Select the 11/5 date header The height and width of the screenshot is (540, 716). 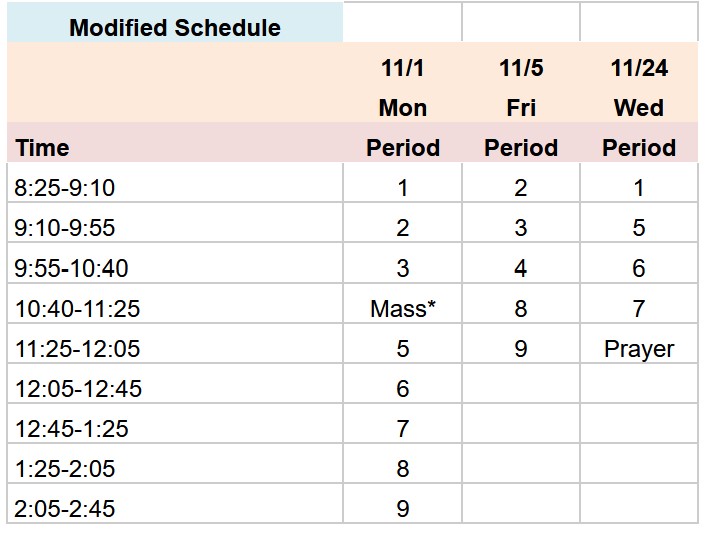click(520, 68)
